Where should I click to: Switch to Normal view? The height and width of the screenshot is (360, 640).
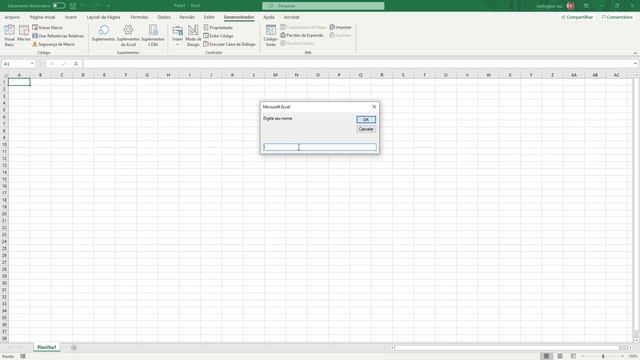click(546, 356)
